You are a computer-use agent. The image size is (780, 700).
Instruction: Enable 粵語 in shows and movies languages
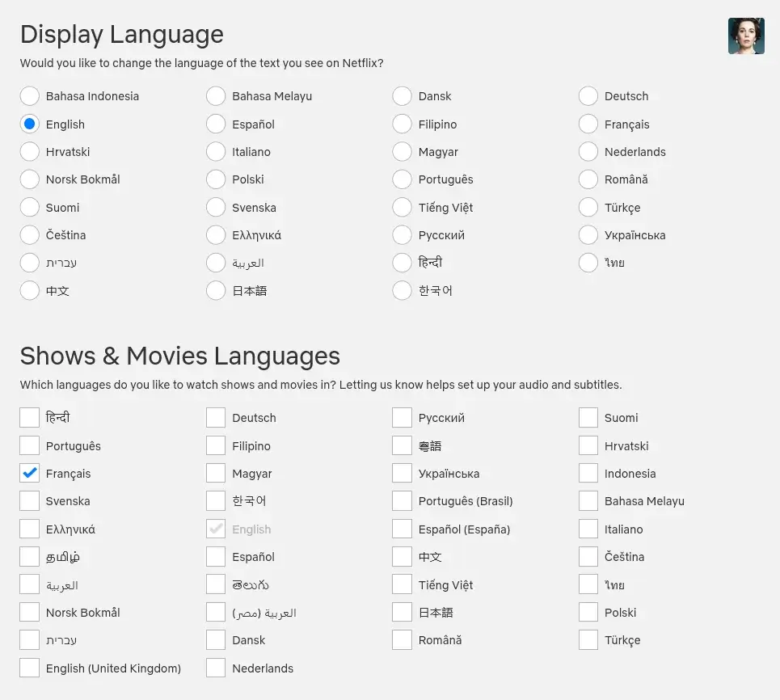pyautogui.click(x=402, y=445)
